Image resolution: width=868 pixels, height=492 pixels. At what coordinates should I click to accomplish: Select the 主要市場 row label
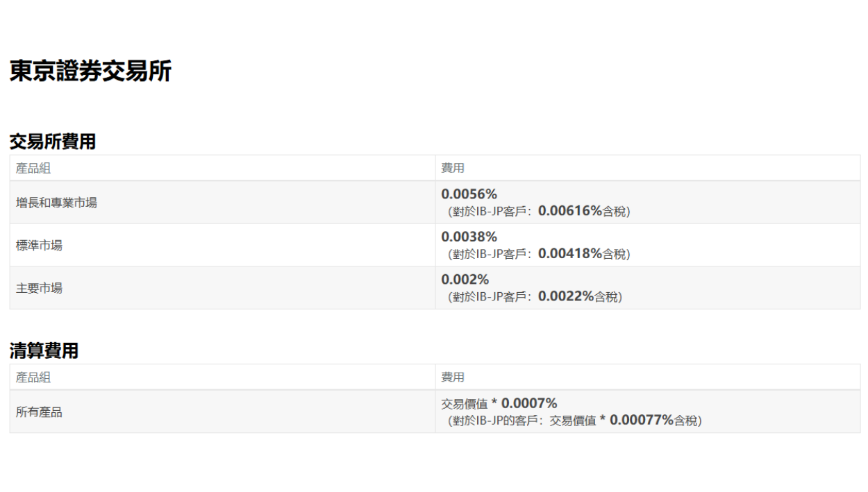(x=39, y=288)
